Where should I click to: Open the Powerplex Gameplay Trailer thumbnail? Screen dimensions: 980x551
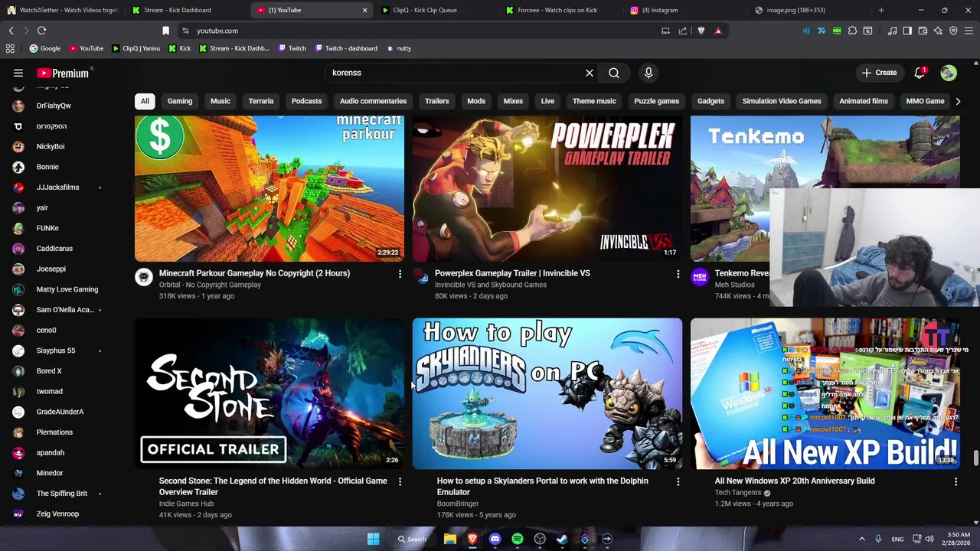click(x=547, y=188)
